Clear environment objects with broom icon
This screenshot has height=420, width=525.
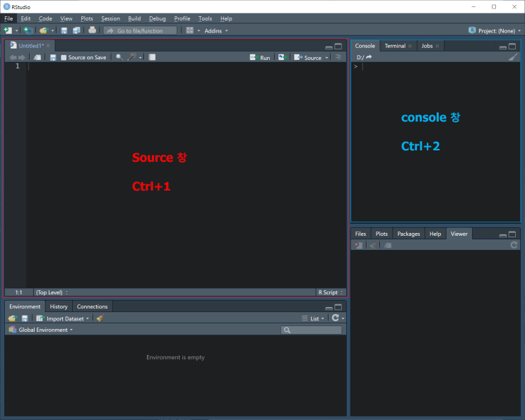pos(100,318)
